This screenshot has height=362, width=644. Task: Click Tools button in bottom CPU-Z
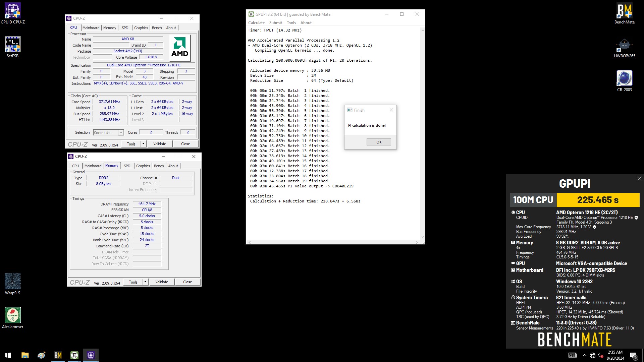pyautogui.click(x=133, y=282)
